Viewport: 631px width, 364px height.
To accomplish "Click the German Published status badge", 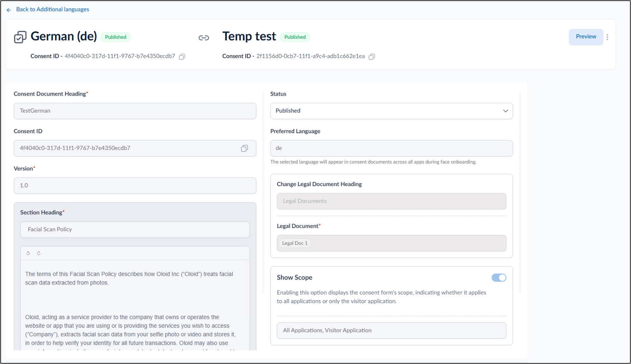I will coord(116,37).
